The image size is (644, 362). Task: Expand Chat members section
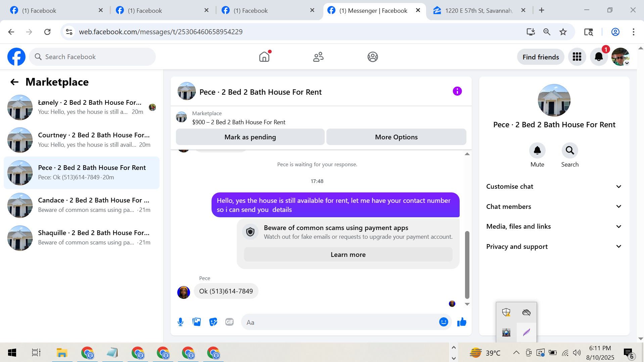coord(554,207)
